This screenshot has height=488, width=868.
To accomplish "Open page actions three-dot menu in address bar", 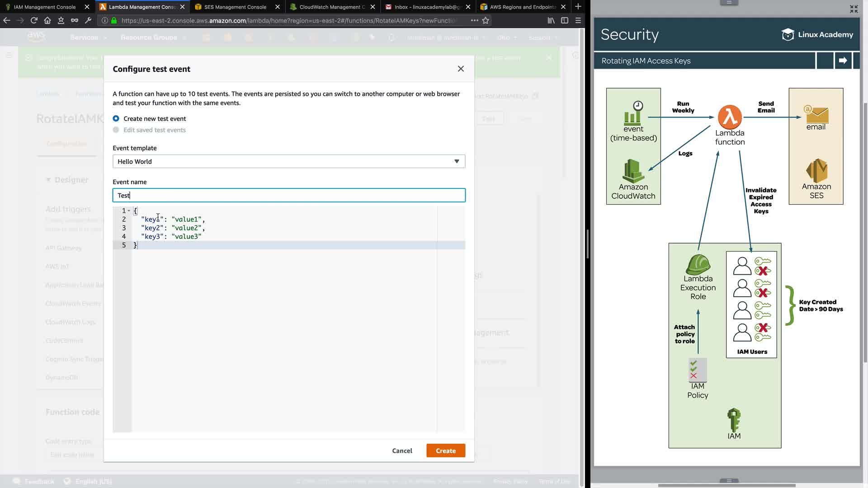I will click(x=474, y=20).
